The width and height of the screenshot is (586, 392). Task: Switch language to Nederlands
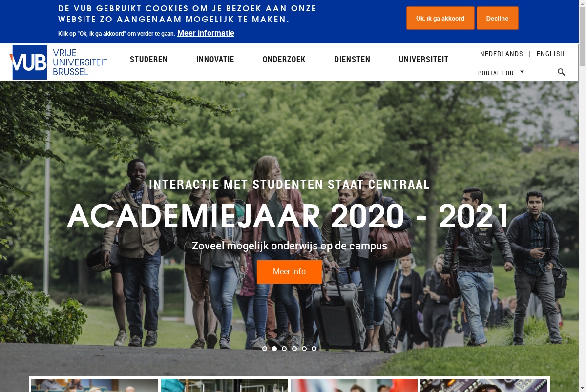pyautogui.click(x=502, y=54)
